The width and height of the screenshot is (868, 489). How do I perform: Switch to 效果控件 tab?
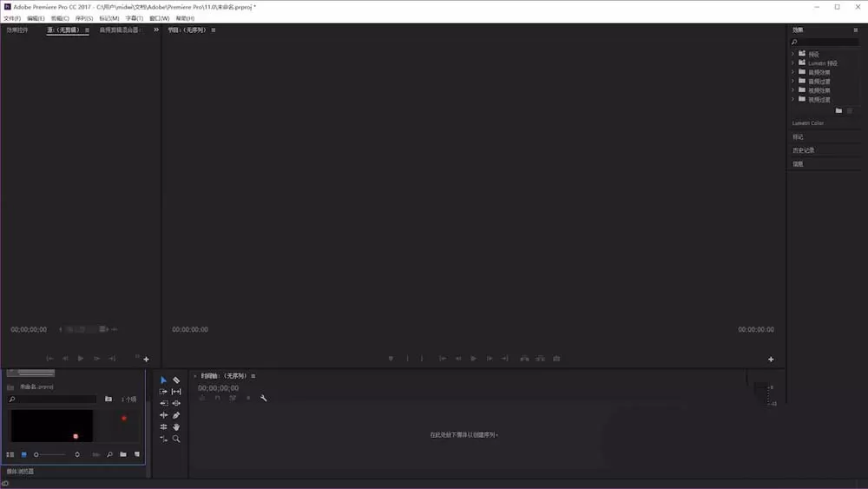(17, 30)
